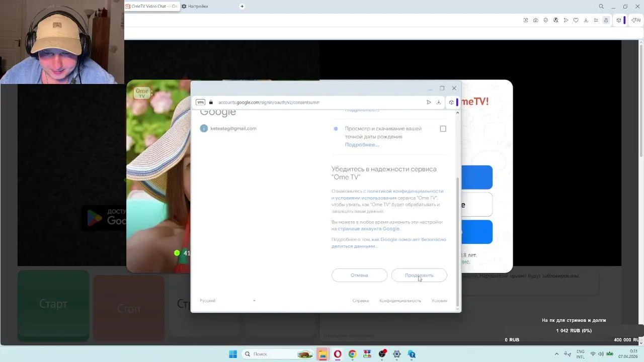Screen dimensions: 644x362
Task: Click the easy setup sliders icon in main toolbar
Action: point(596,20)
